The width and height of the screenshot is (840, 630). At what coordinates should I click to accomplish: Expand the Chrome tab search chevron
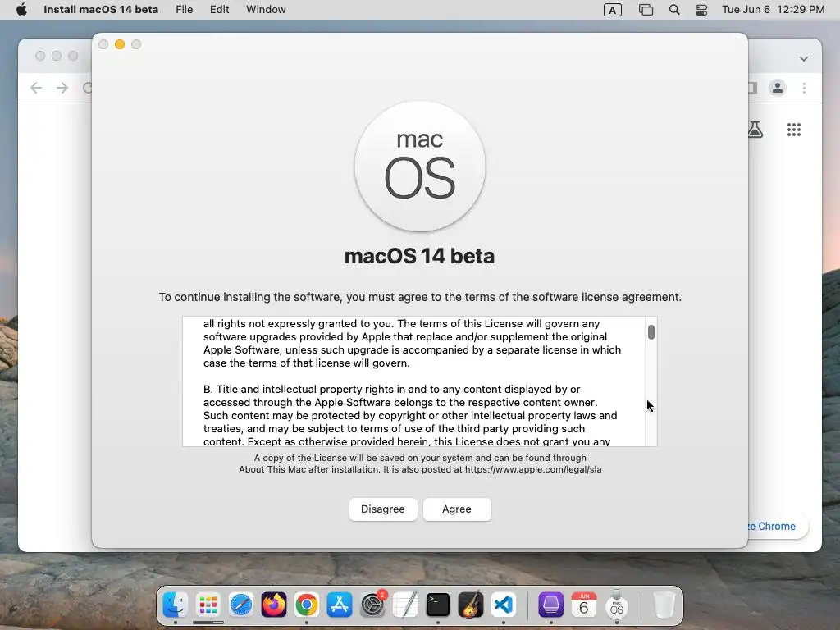pyautogui.click(x=804, y=59)
